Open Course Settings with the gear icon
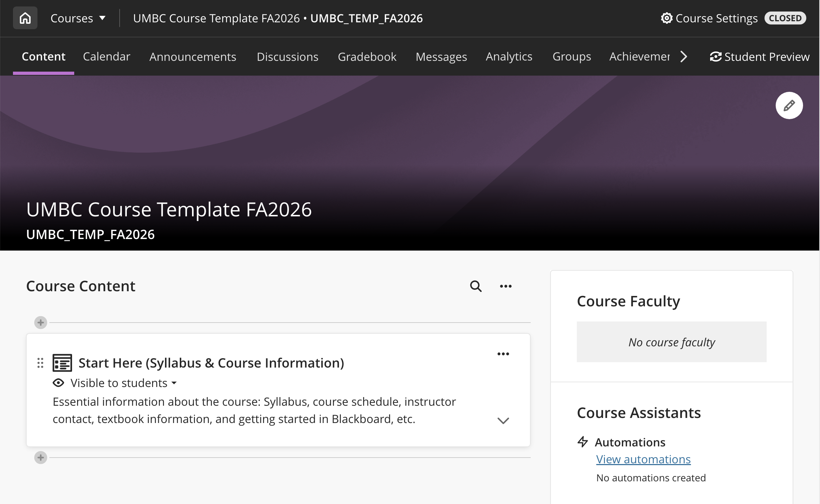 point(709,18)
